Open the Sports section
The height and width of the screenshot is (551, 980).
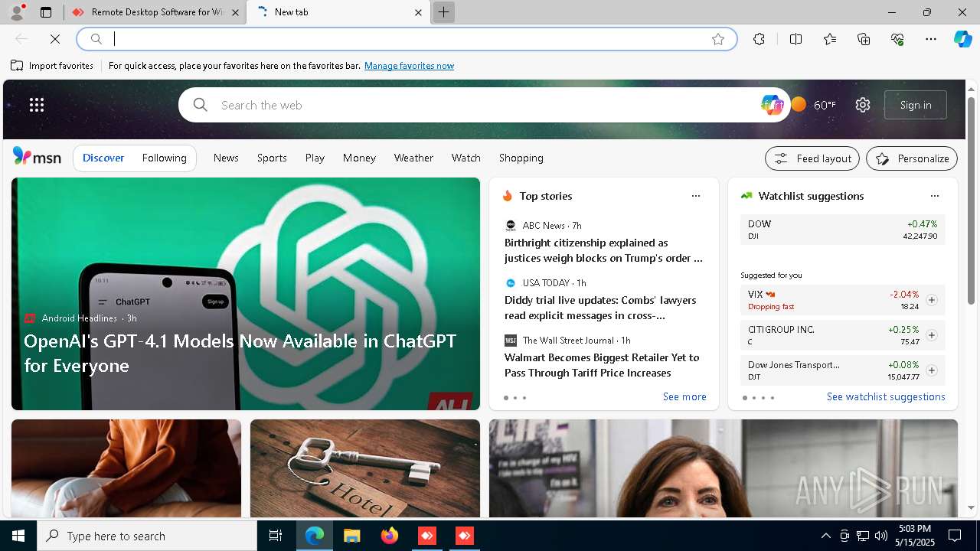pyautogui.click(x=272, y=158)
